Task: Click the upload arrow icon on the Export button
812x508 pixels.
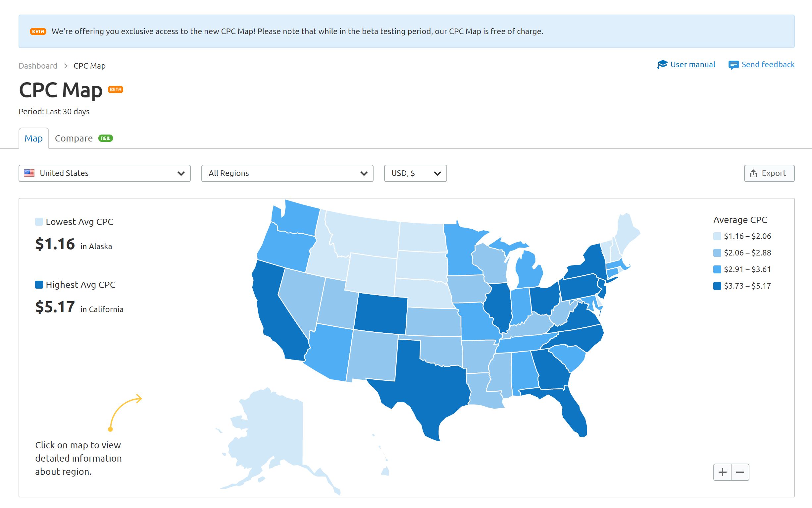Action: [x=753, y=173]
